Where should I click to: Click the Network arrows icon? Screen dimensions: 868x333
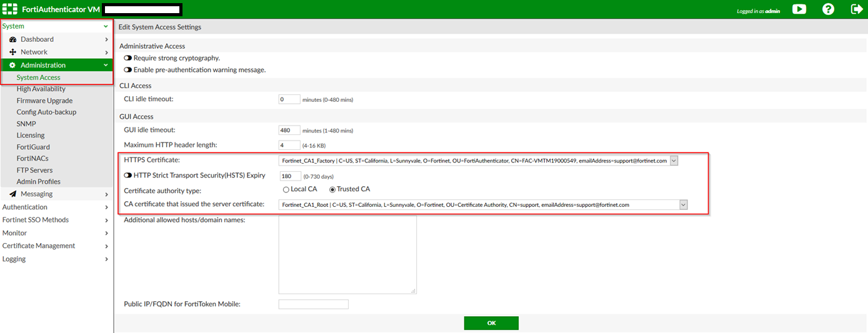pyautogui.click(x=12, y=52)
